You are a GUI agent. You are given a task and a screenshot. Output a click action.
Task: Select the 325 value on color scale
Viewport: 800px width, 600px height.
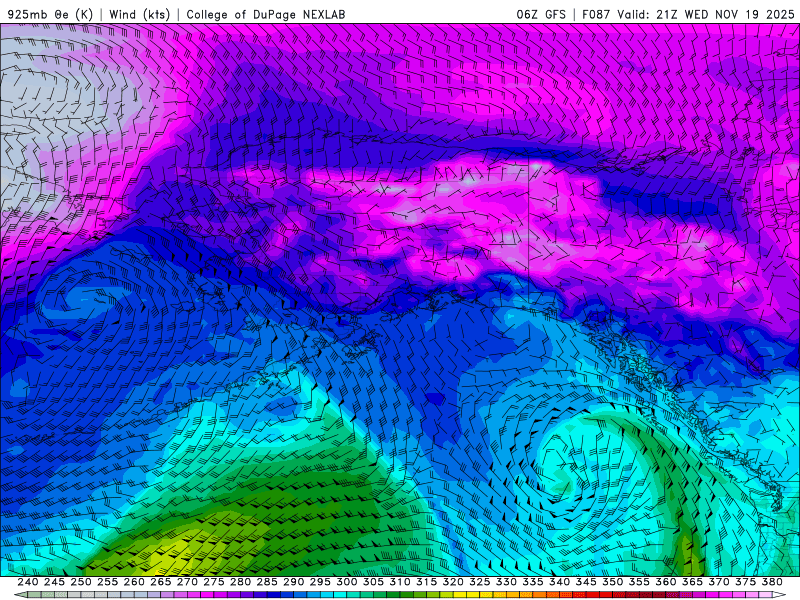click(x=480, y=582)
